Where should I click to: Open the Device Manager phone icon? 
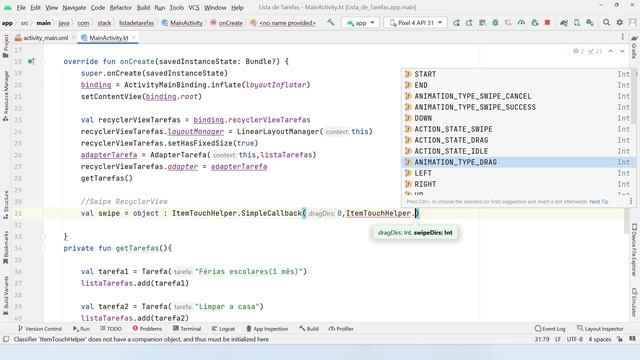coord(577,23)
